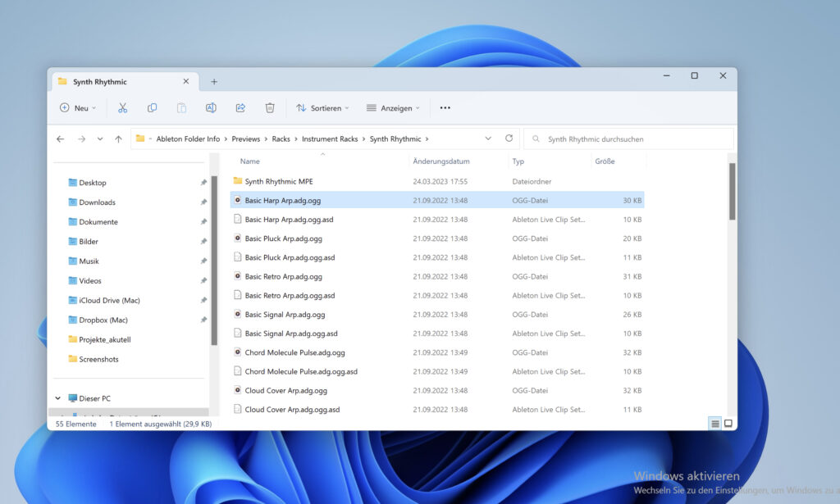Screen dimensions: 840x504
Task: Select Chord Molecule Pulse.adg.ogg.asd file name
Action: [x=301, y=371]
